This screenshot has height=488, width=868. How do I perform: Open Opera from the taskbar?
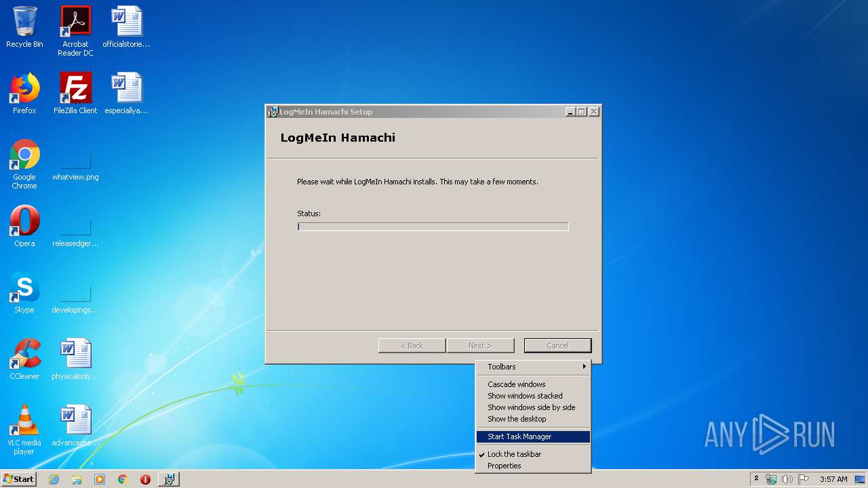[145, 479]
